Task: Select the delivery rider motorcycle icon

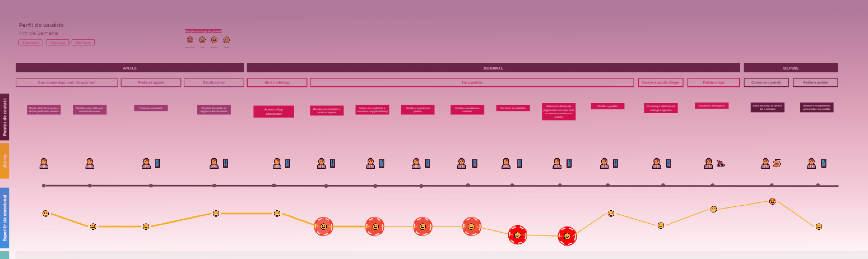Action: point(720,164)
